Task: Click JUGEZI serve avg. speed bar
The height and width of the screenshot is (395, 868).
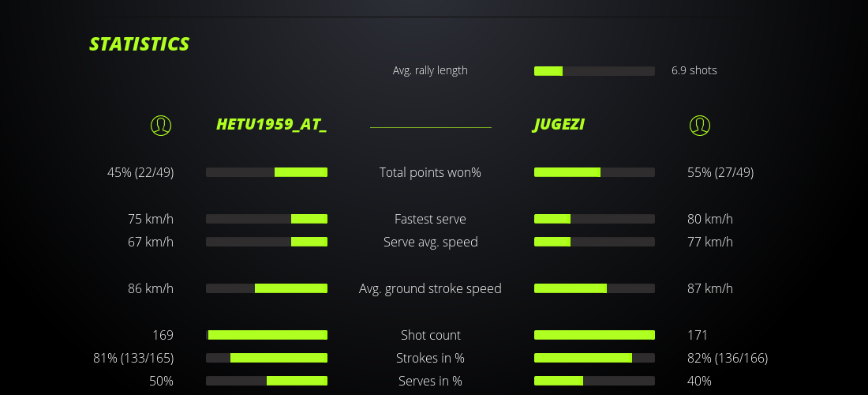Action: click(594, 242)
